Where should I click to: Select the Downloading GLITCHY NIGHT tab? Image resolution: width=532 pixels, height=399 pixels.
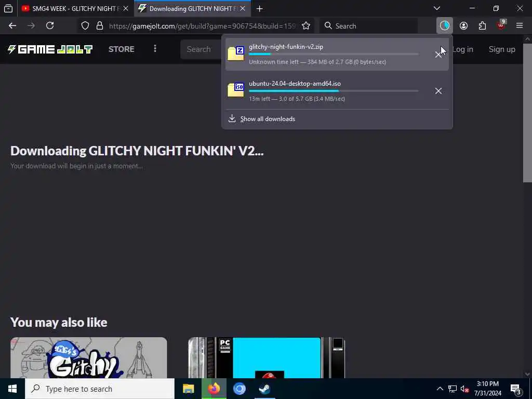[x=192, y=8]
